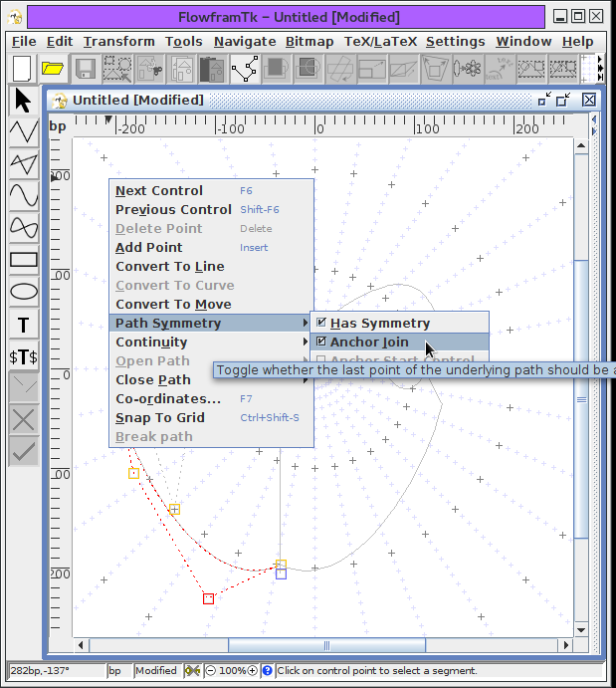Image resolution: width=616 pixels, height=688 pixels.
Task: Open the Tools menu
Action: pos(184,41)
